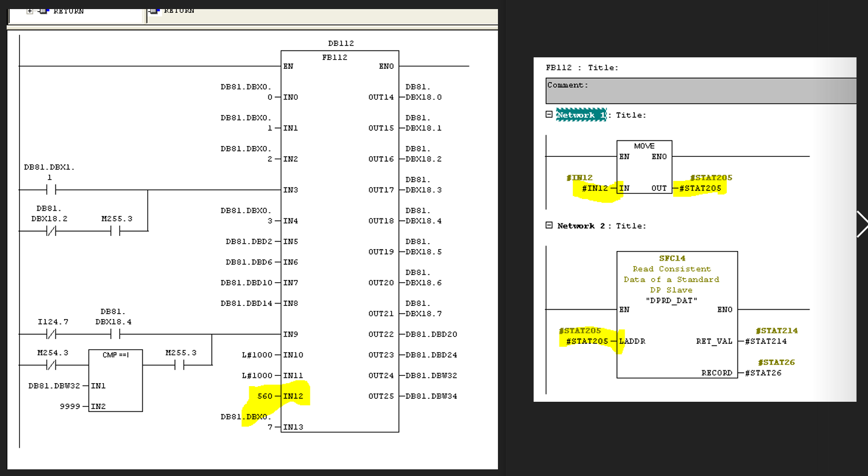The image size is (868, 476).
Task: Click the CMP ==I comparator box
Action: 115,380
